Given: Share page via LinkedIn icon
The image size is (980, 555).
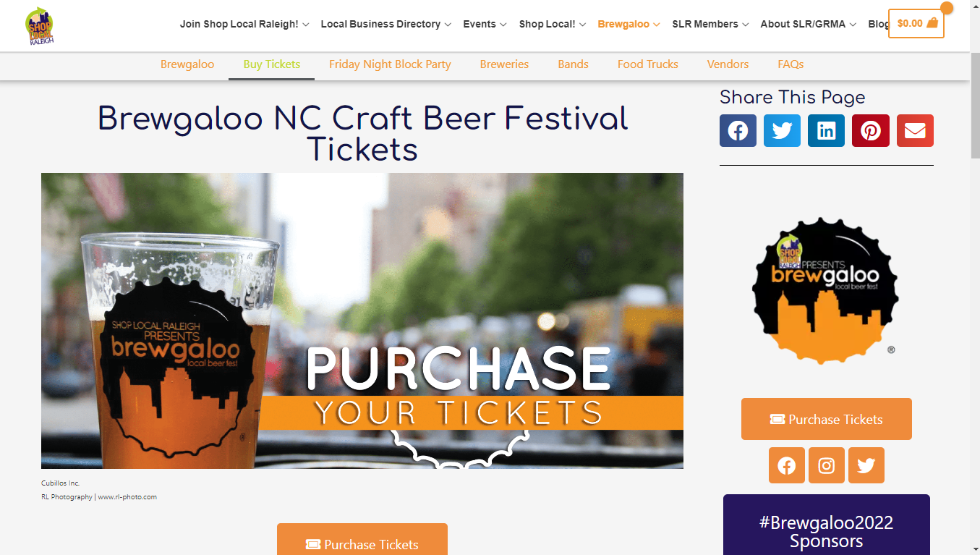Looking at the screenshot, I should coord(826,131).
